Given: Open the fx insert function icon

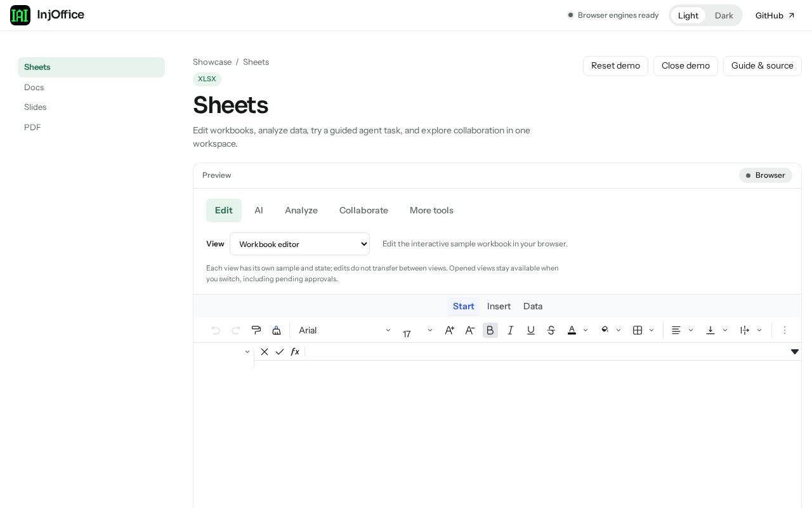Looking at the screenshot, I should [295, 352].
